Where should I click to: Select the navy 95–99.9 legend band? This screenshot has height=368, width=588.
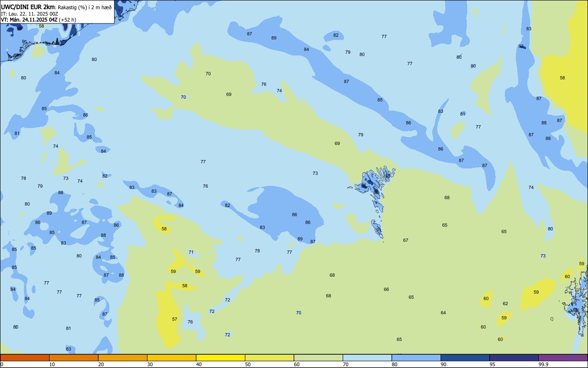point(514,357)
